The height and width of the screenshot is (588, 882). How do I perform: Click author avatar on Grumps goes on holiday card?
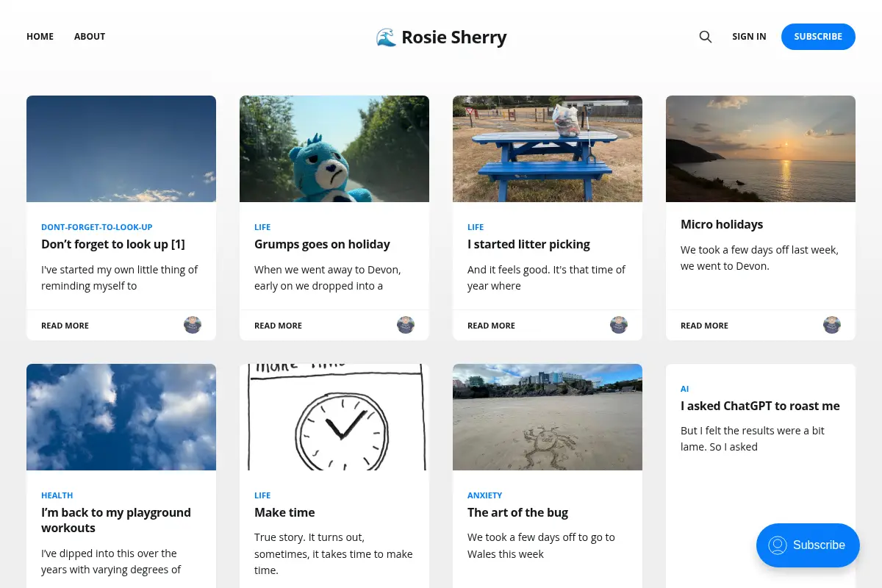(x=406, y=325)
